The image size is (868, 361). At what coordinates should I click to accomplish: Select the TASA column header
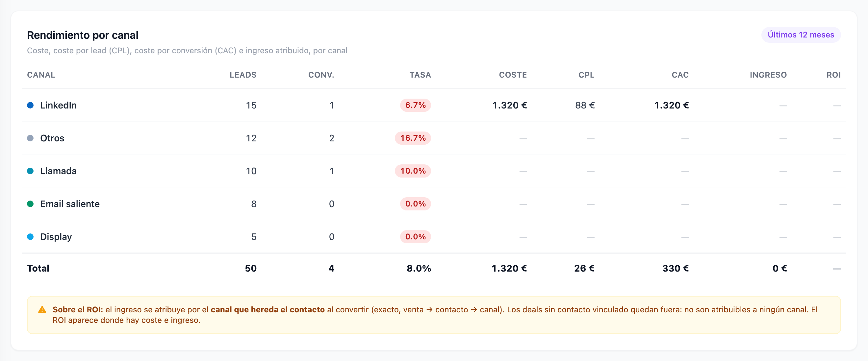tap(420, 75)
